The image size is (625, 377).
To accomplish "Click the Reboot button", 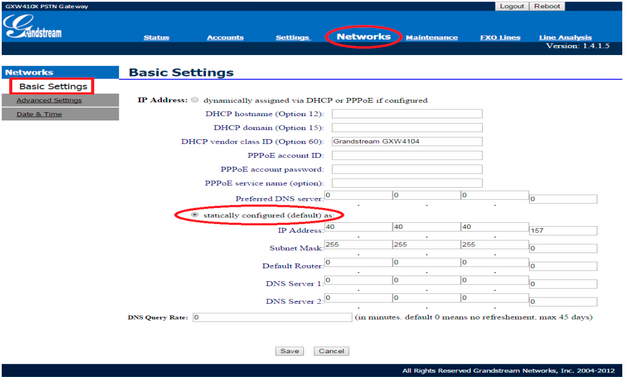I will click(x=547, y=6).
